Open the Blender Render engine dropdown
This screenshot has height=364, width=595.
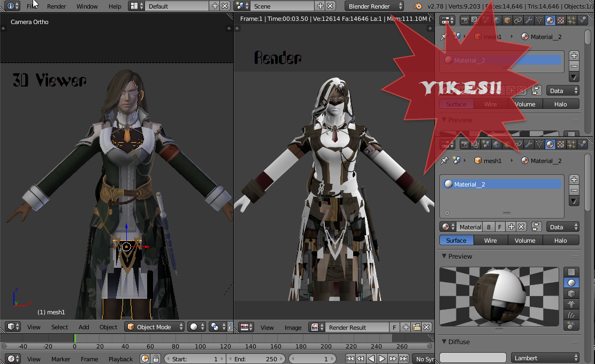pyautogui.click(x=374, y=6)
